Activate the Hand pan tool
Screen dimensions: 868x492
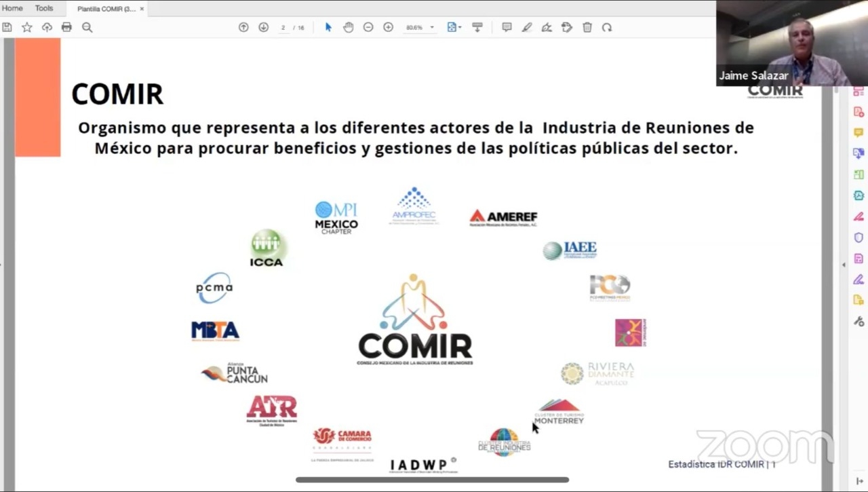pos(348,27)
